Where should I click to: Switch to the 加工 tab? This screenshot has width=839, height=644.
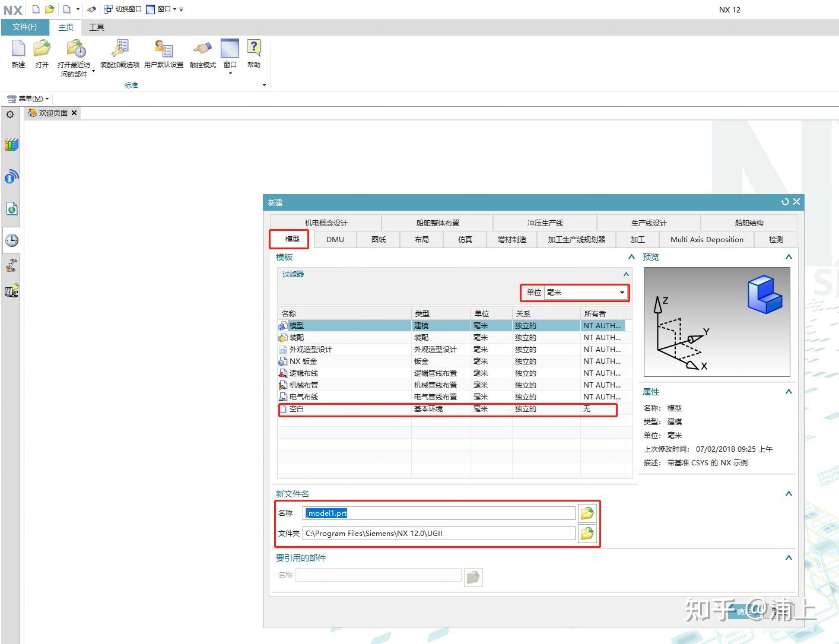[638, 239]
